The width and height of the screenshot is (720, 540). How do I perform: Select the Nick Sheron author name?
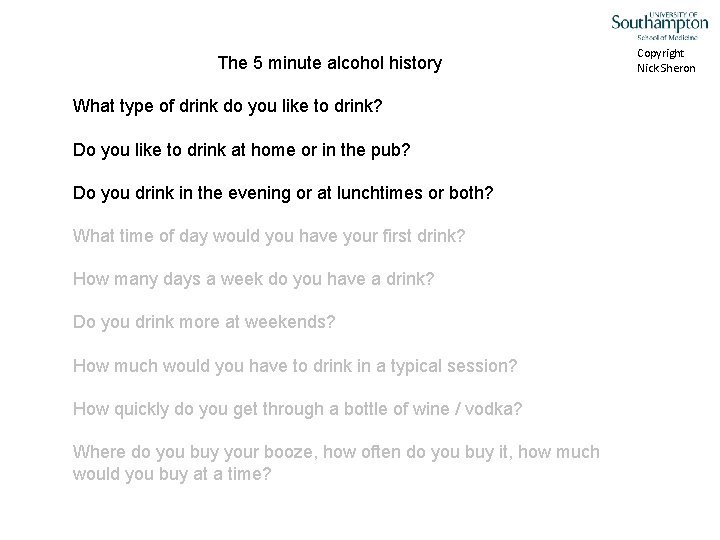666,67
